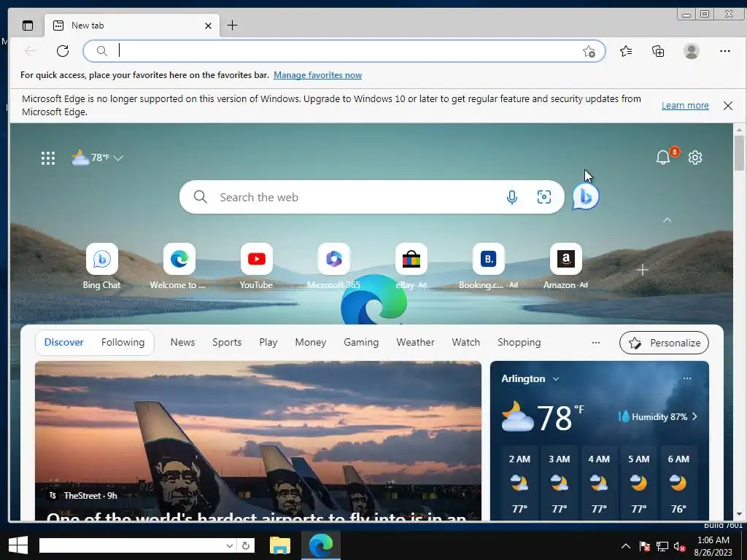Switch to the Following tab
This screenshot has width=747, height=560.
[123, 343]
